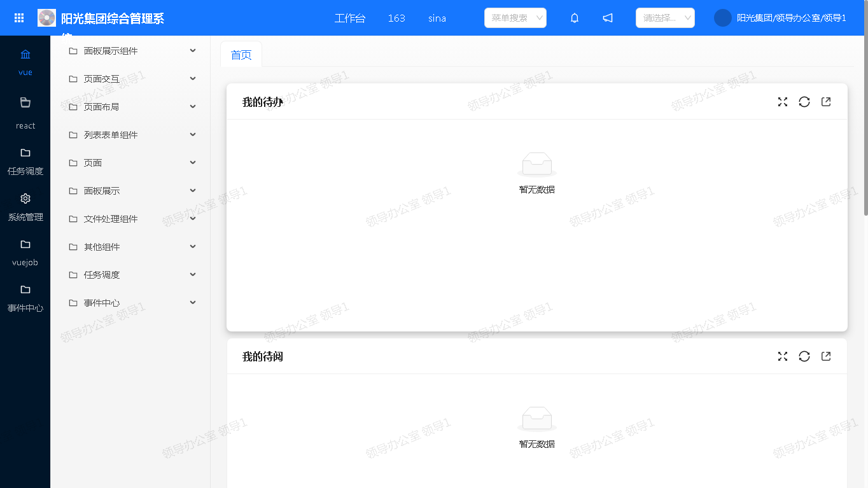Expand submenu 事件中心 chevron

tap(193, 302)
